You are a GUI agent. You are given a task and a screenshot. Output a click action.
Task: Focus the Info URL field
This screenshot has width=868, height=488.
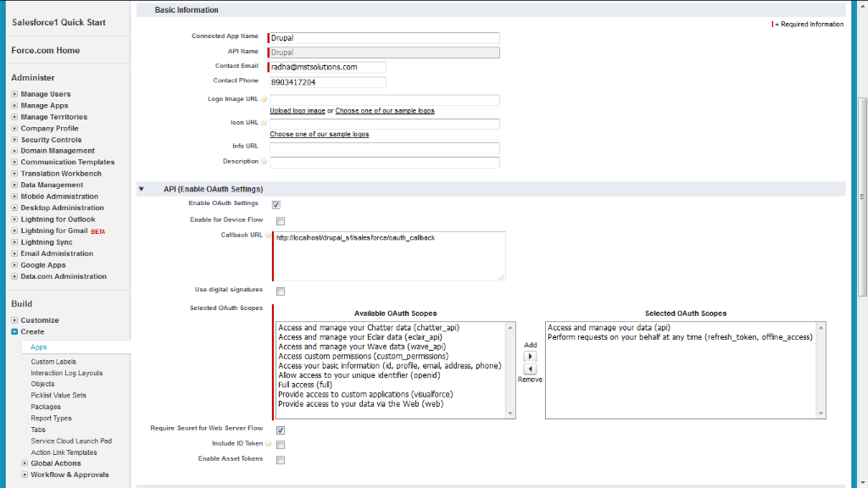pyautogui.click(x=385, y=147)
